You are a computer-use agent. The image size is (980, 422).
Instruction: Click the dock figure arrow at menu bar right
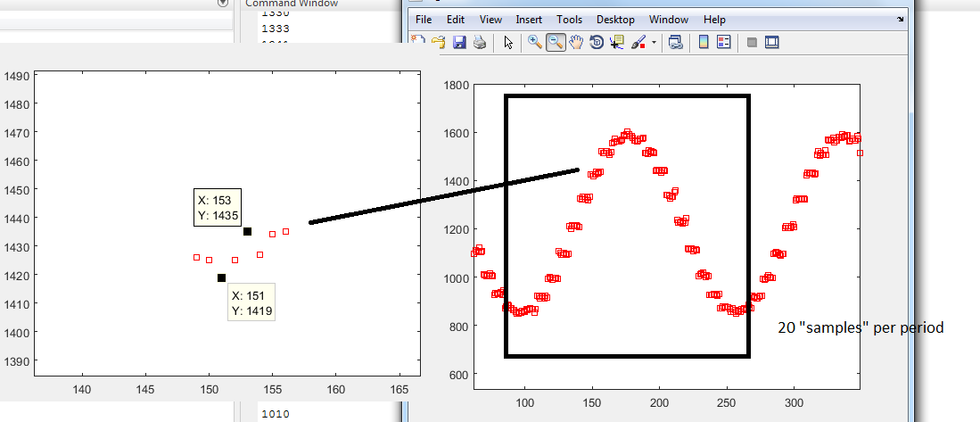pyautogui.click(x=900, y=20)
